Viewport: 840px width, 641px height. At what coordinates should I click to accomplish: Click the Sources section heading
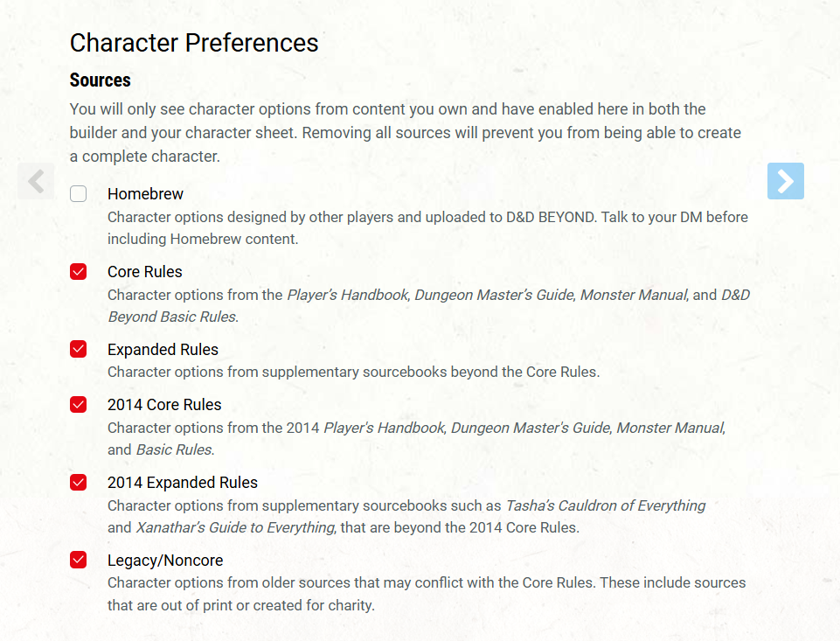(x=100, y=80)
